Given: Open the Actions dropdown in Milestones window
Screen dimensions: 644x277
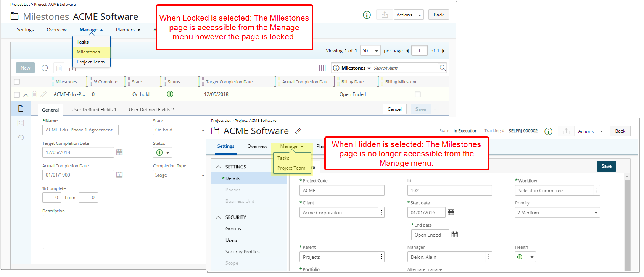Looking at the screenshot, I should tap(409, 15).
